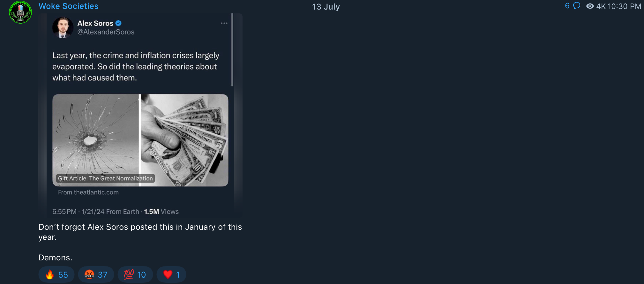Viewport: 644px width, 284px height.
Task: Click the @AlexanderSoros handle
Action: 106,32
